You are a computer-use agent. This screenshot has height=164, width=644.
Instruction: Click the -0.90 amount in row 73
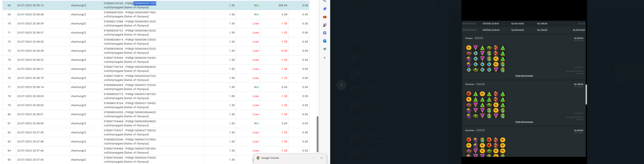pos(284,51)
